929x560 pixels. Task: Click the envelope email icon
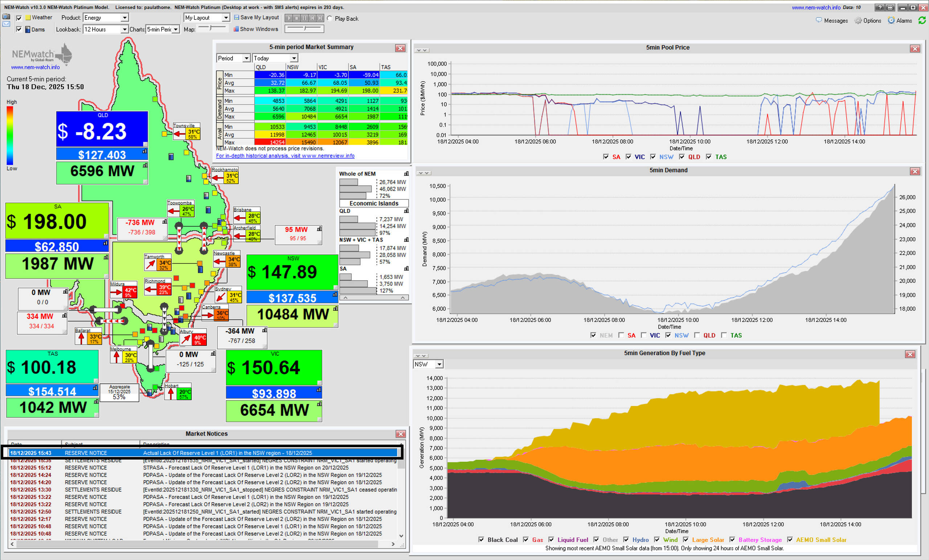point(6,24)
